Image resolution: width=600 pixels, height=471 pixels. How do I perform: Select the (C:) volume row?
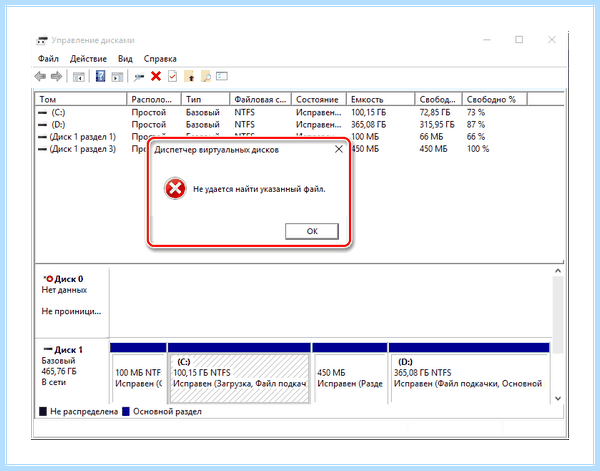299,112
